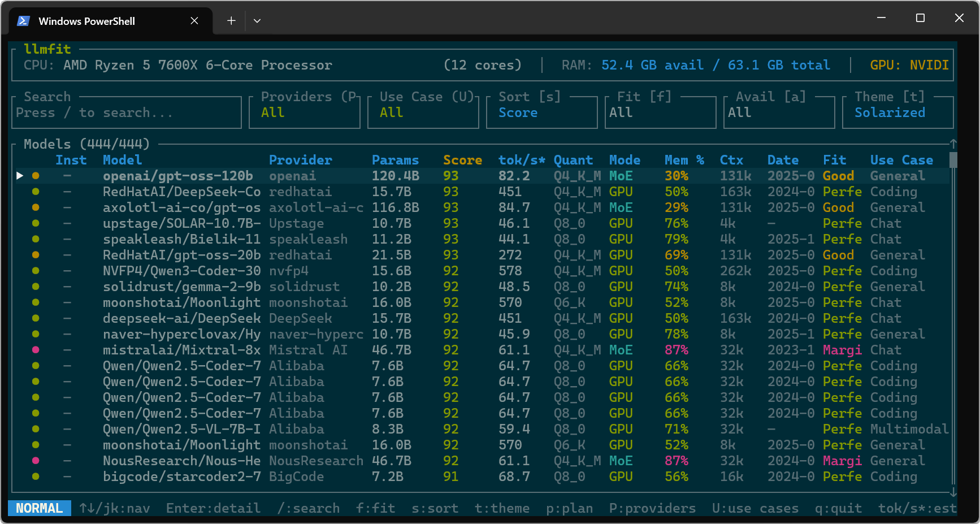Click the PowerShell icon in the tab

[x=23, y=21]
